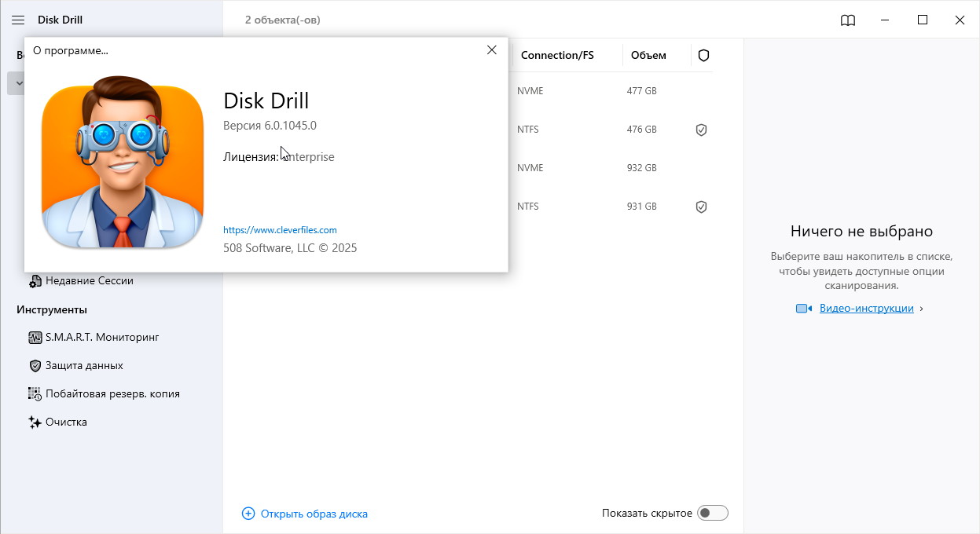The width and height of the screenshot is (980, 534).
Task: Click the Версия 6.0.1045.0 text
Action: point(270,126)
